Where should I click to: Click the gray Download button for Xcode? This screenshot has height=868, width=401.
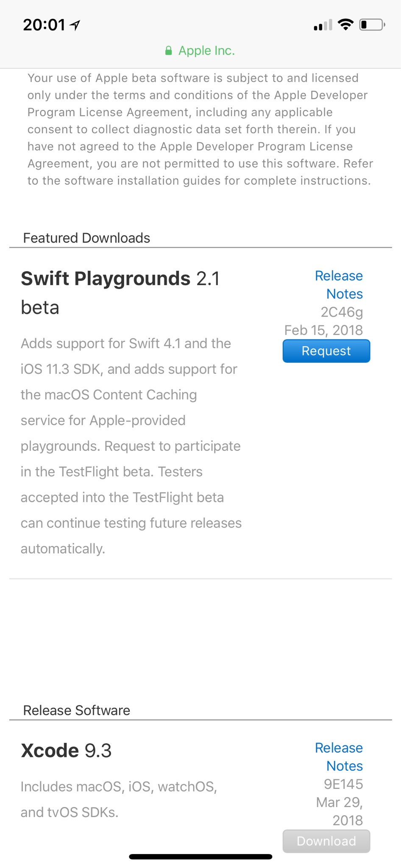(326, 841)
